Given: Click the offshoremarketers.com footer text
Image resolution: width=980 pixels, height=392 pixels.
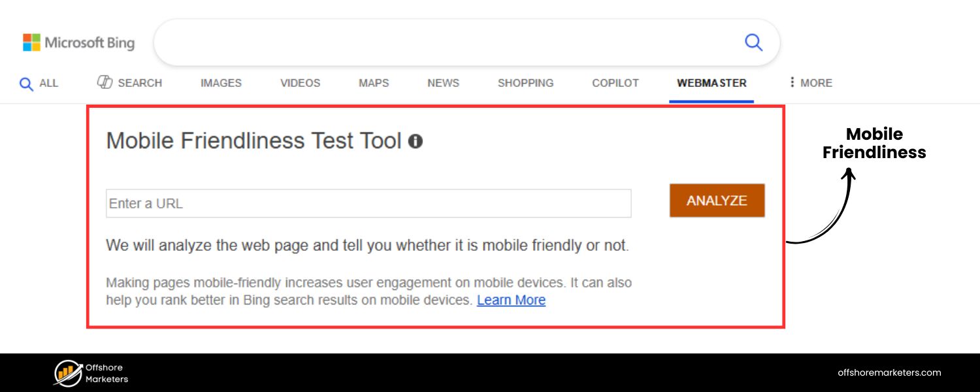Looking at the screenshot, I should (x=889, y=372).
